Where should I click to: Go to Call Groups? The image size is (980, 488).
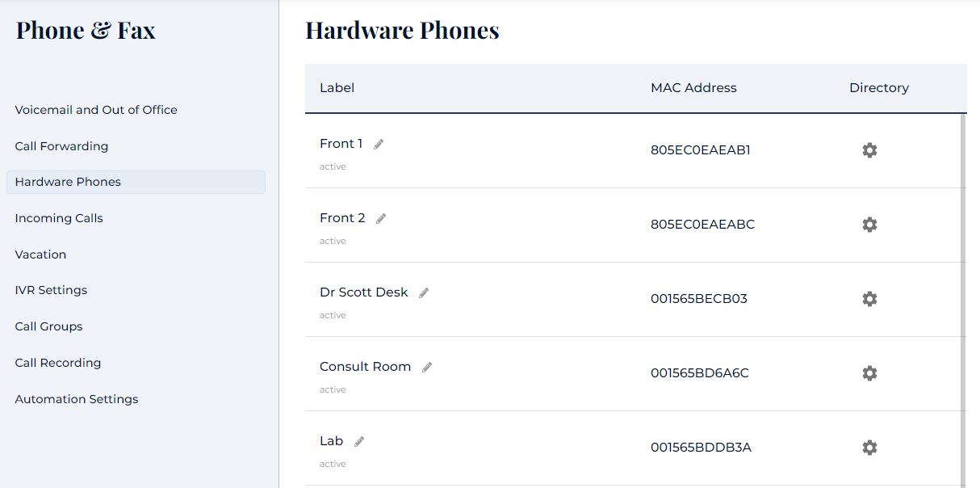tap(48, 326)
